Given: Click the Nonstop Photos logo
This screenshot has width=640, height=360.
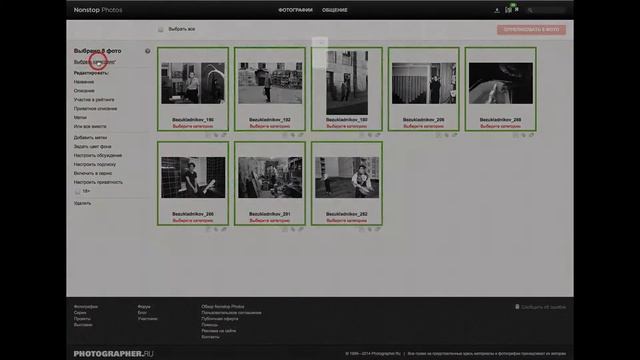Looking at the screenshot, I should (x=98, y=10).
